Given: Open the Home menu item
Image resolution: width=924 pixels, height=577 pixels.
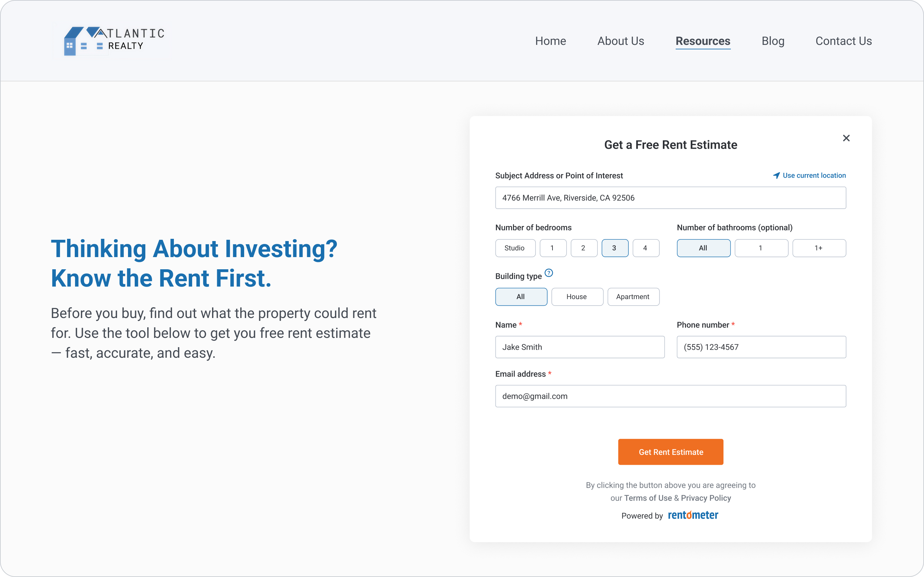Looking at the screenshot, I should click(550, 41).
